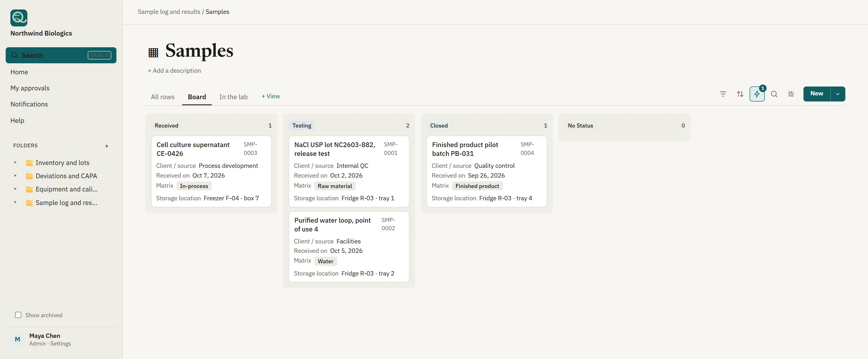Add a new folder with plus icon
The image size is (868, 359).
click(107, 146)
